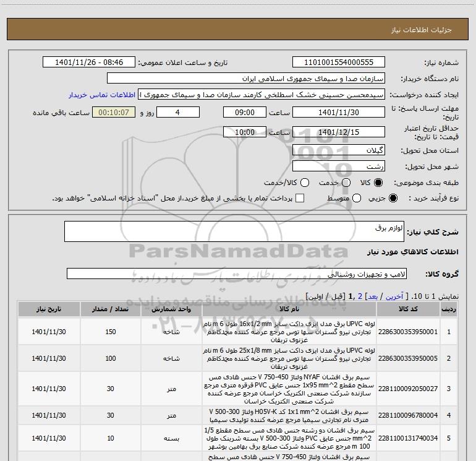This screenshot has height=461, width=476.
Task: Click the announcement date field 1401/11/26 - 08:46
Action: tap(89, 62)
